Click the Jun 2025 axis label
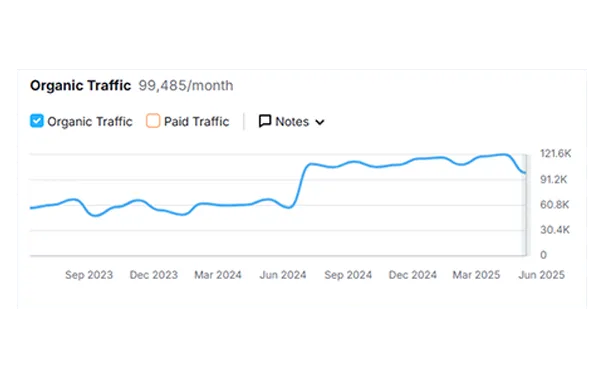This screenshot has height=378, width=603. (x=541, y=275)
